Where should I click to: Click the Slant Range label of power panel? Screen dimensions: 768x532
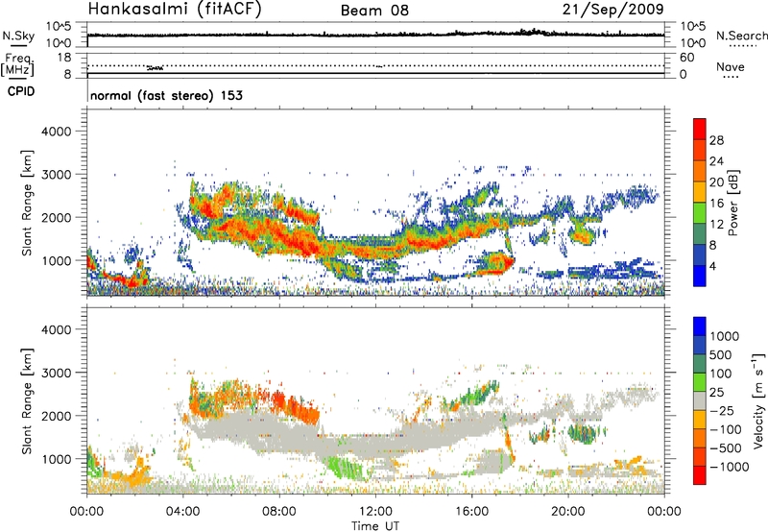tap(27, 203)
